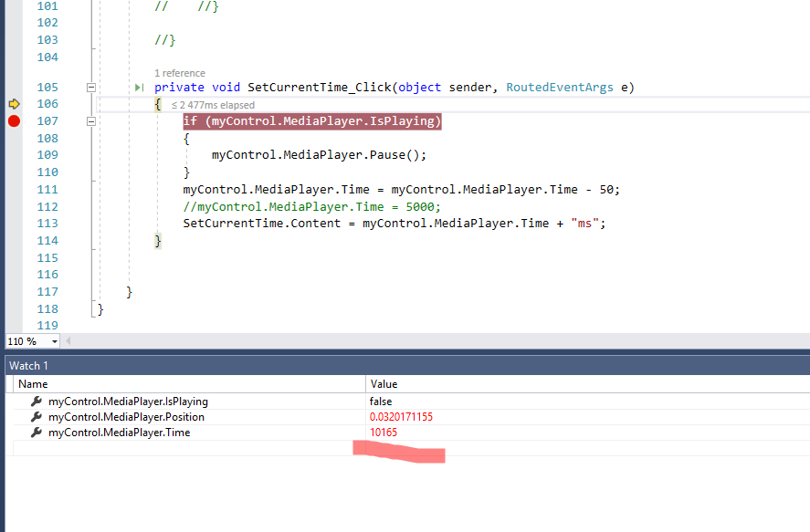Click the empty Watch row to add variable

[183, 448]
